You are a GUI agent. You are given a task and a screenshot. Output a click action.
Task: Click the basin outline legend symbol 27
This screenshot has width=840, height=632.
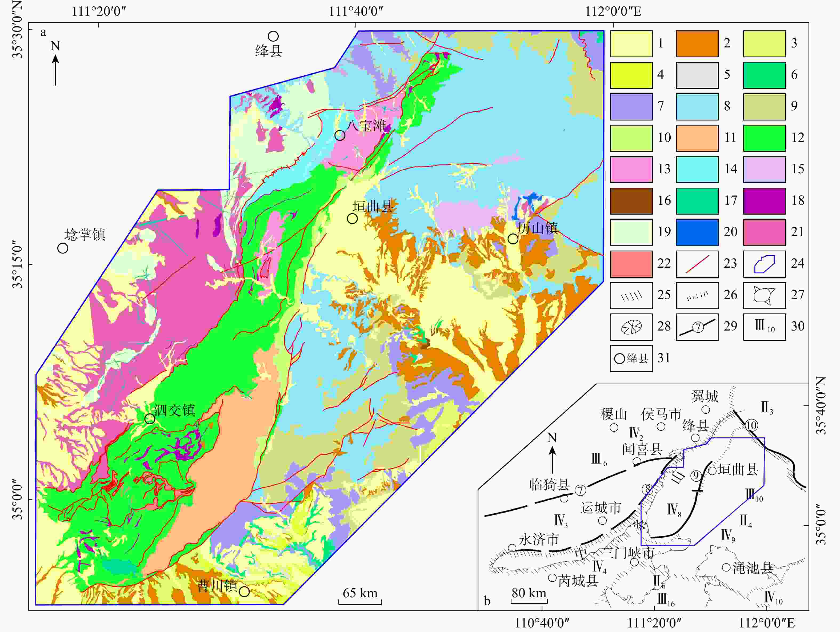764,295
